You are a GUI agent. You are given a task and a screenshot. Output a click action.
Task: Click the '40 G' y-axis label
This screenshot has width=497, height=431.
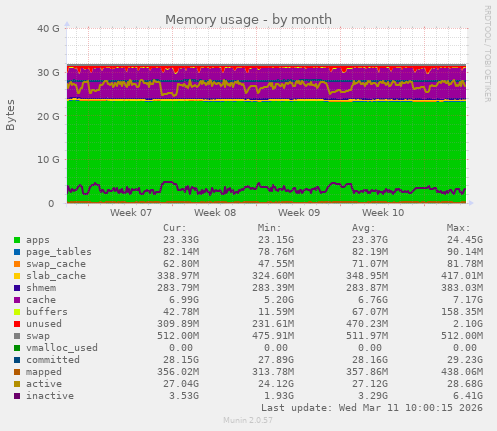pyautogui.click(x=48, y=29)
